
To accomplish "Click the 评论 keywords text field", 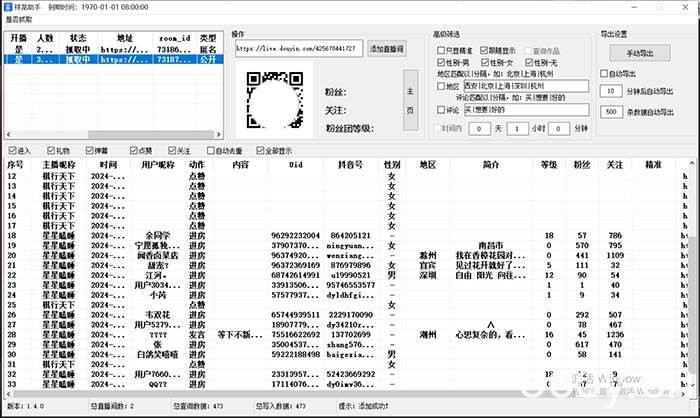I will pyautogui.click(x=526, y=110).
